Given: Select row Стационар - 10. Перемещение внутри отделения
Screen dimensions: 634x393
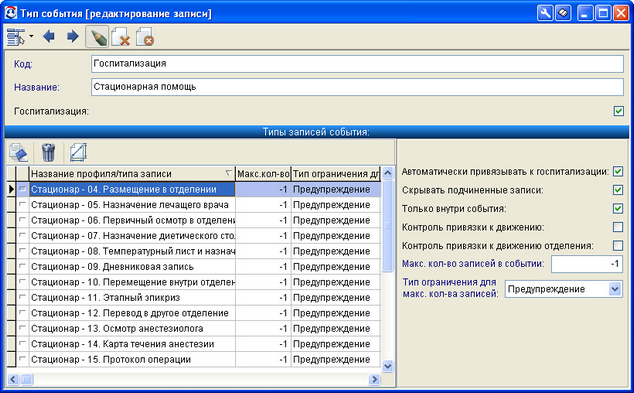Looking at the screenshot, I should [x=194, y=282].
